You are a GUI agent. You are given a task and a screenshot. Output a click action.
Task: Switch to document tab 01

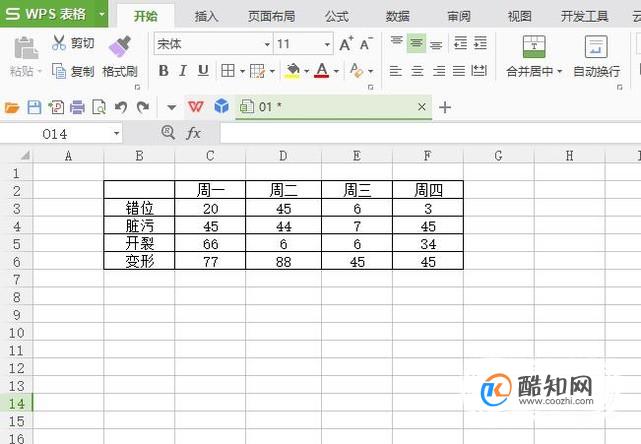pyautogui.click(x=333, y=107)
